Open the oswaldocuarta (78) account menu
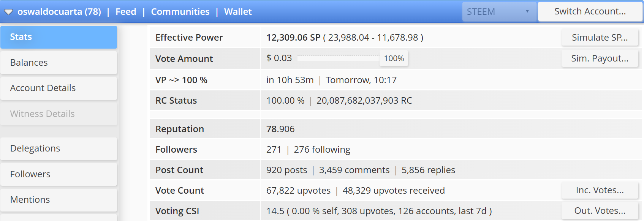Image resolution: width=644 pixels, height=221 pixels. (x=59, y=12)
